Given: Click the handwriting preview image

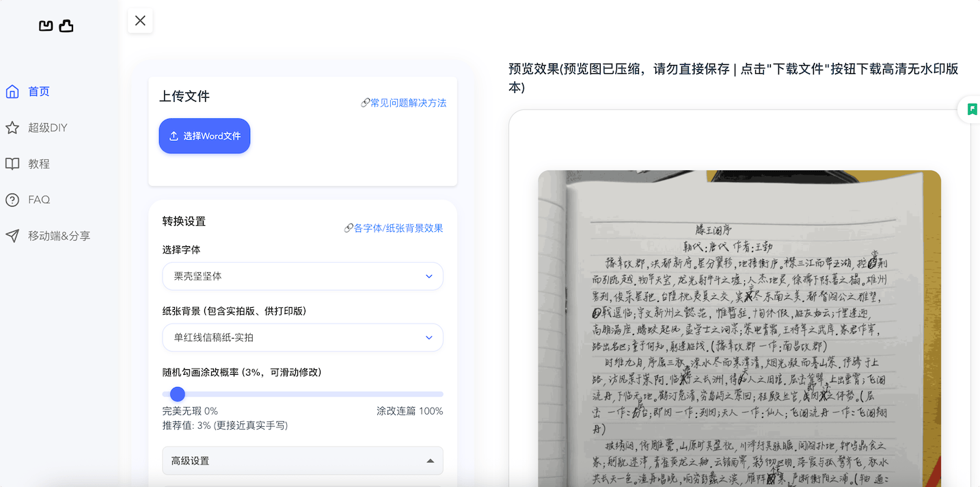Looking at the screenshot, I should pyautogui.click(x=739, y=328).
